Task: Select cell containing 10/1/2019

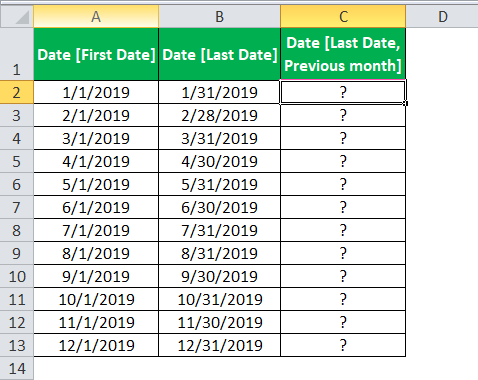Action: pyautogui.click(x=96, y=299)
